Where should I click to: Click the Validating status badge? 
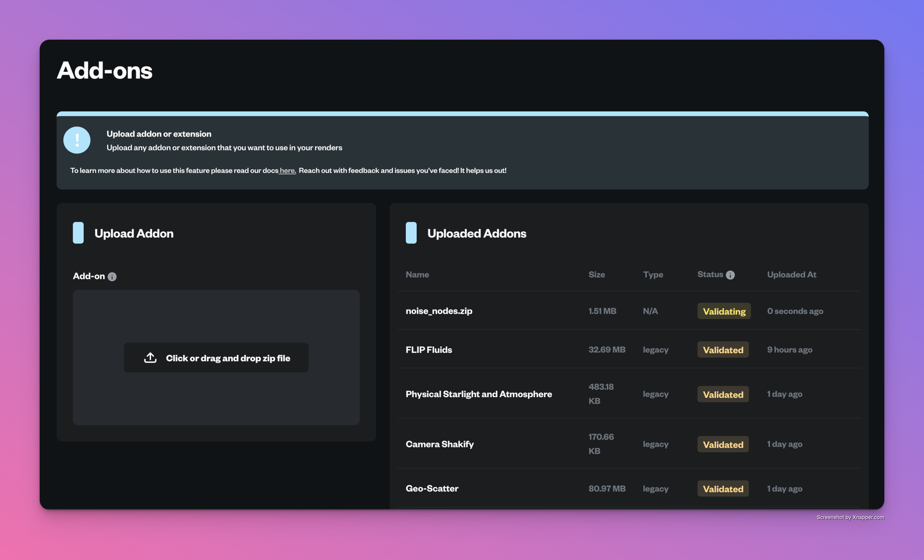(x=724, y=311)
